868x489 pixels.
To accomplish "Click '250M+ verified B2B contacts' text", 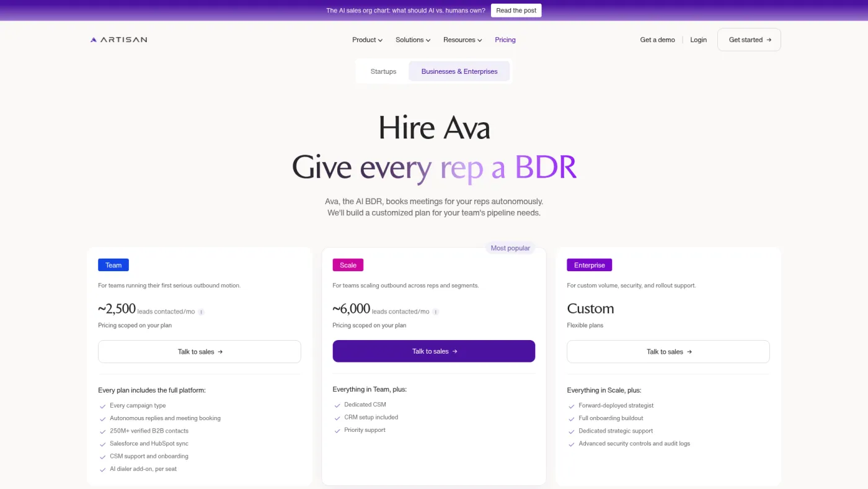I will (x=149, y=431).
